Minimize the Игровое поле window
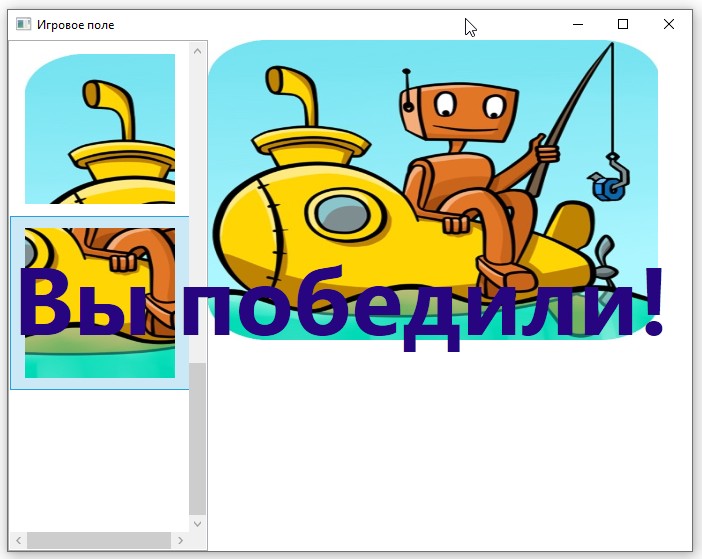This screenshot has height=559, width=702. click(578, 24)
